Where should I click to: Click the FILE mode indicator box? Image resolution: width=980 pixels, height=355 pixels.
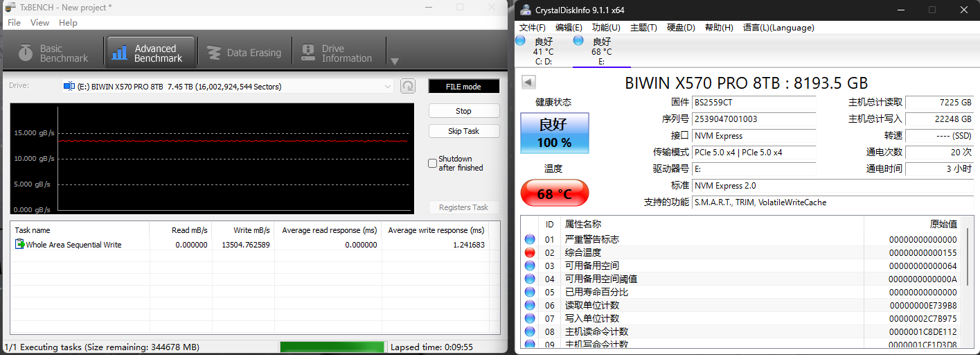point(463,87)
